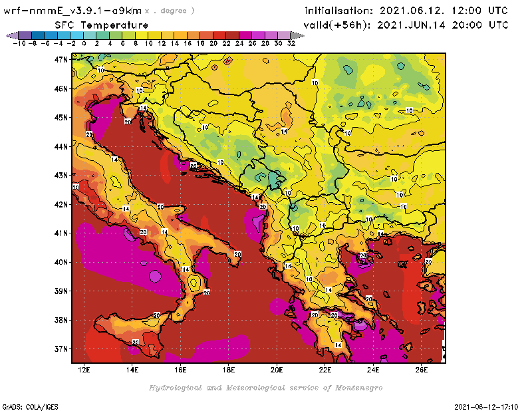The image size is (532, 411).
Task: Click the 20E longitude axis label
Action: [x=277, y=370]
